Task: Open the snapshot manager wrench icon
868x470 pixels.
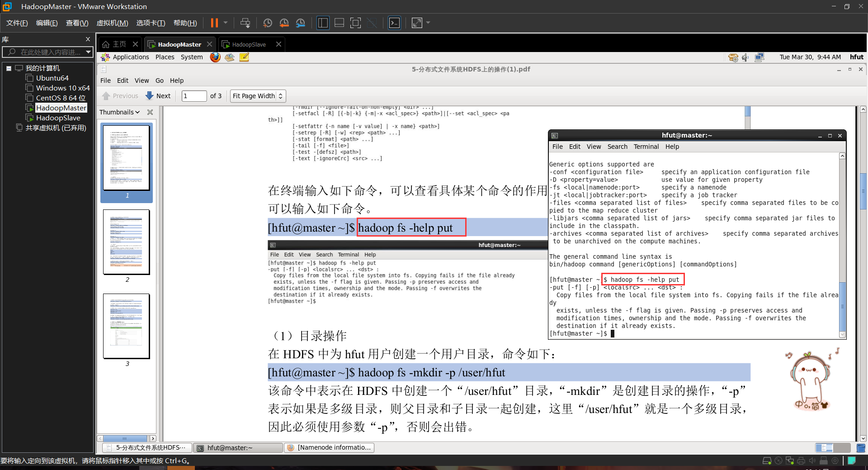Action: (x=301, y=23)
